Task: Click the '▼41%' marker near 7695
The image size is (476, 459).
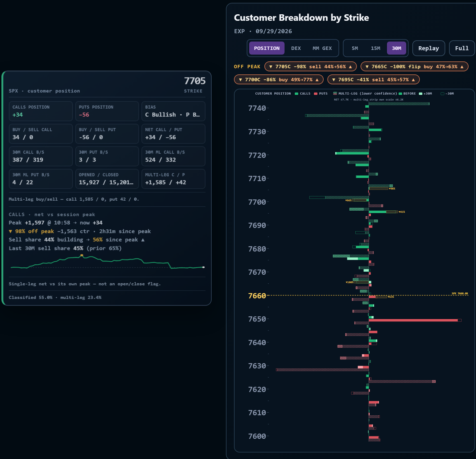Action: tap(402, 212)
